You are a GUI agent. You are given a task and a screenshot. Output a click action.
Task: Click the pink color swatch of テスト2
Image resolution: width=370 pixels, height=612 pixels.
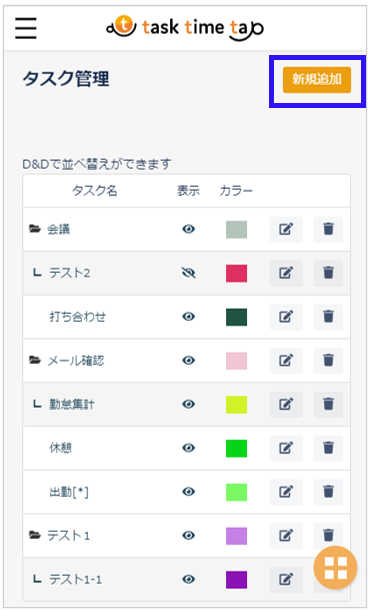(x=236, y=273)
